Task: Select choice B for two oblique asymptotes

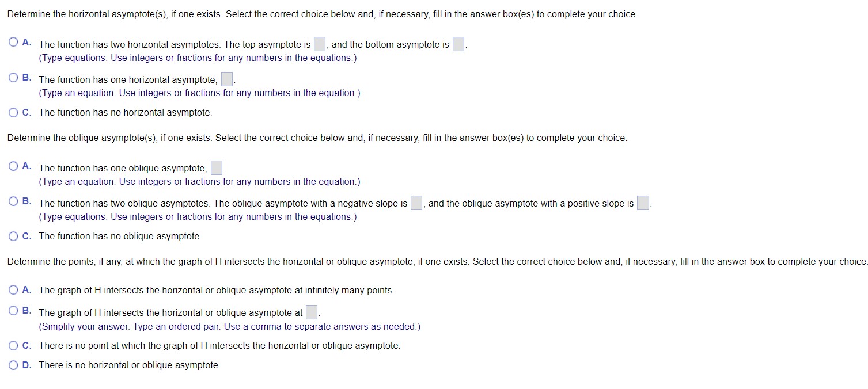Action: 13,201
